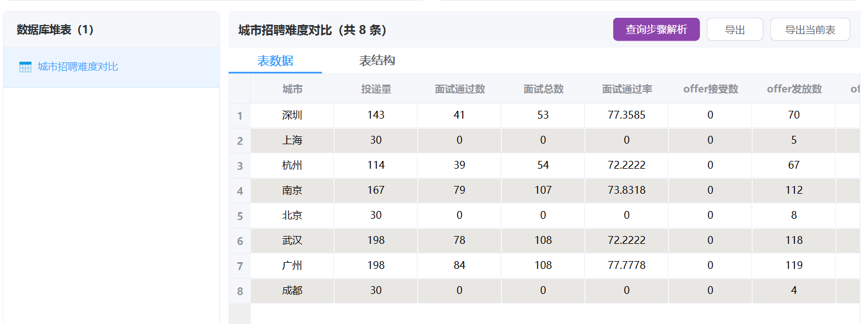Click the 投递量 column header
Viewport: 868px width, 324px height.
point(376,89)
